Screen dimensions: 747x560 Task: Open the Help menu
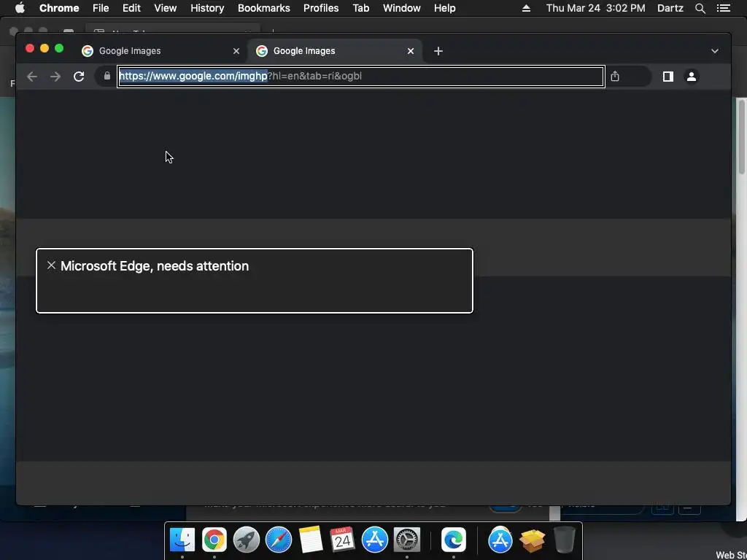click(x=444, y=8)
